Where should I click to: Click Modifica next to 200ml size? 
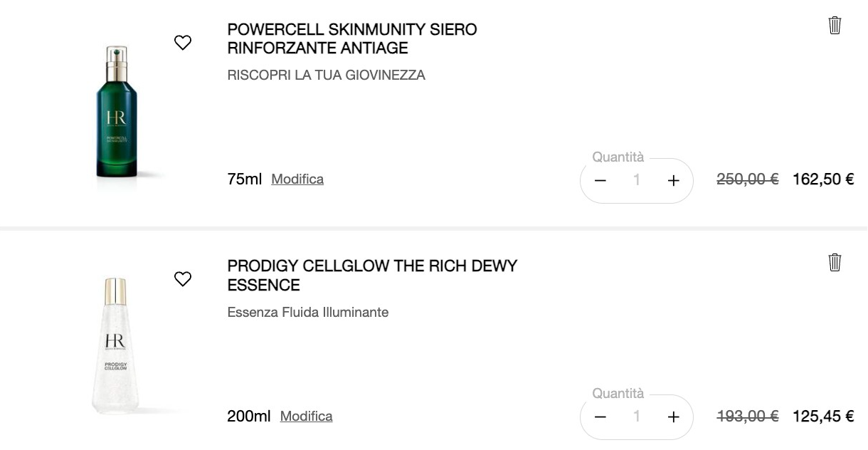(x=306, y=417)
